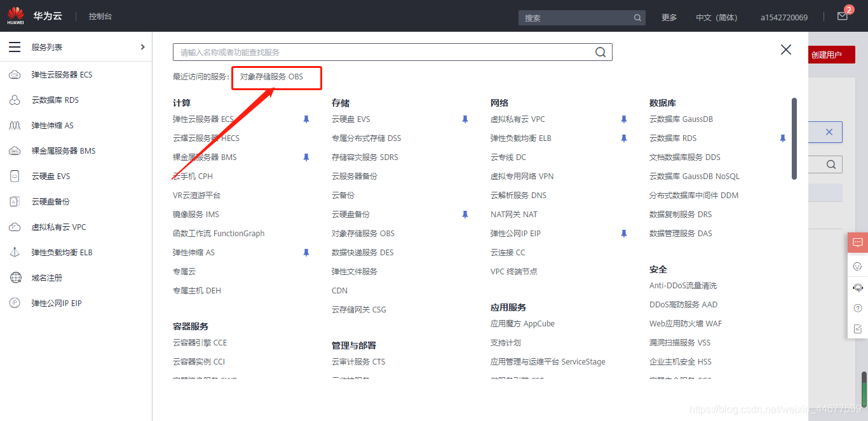Image resolution: width=868 pixels, height=421 pixels.
Task: Click the 裸金属服务器 BMS sidebar icon
Action: tap(15, 151)
